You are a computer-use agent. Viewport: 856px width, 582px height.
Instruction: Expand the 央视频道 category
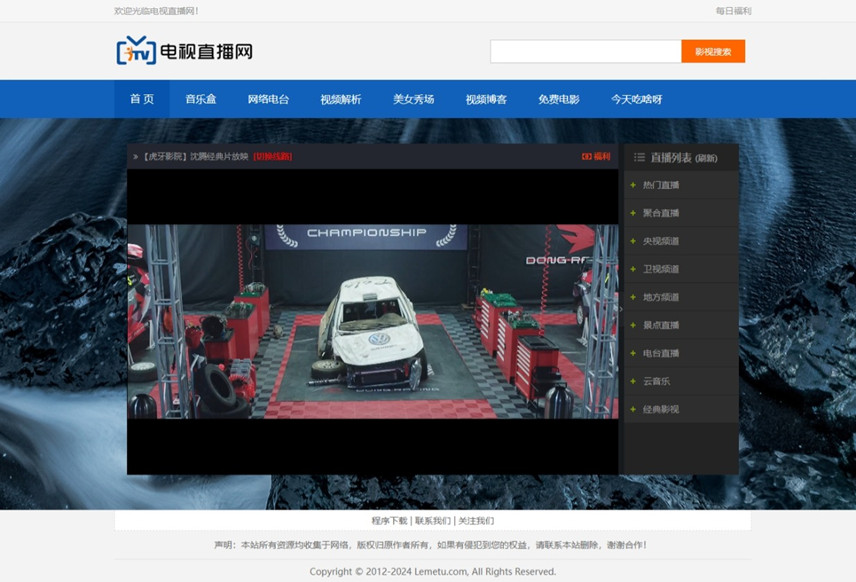681,241
